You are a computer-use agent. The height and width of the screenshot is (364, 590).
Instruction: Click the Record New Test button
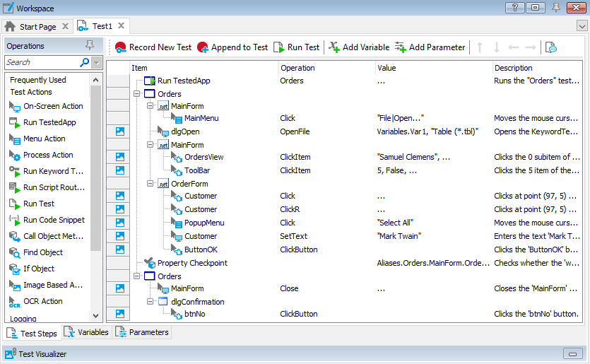coord(153,47)
